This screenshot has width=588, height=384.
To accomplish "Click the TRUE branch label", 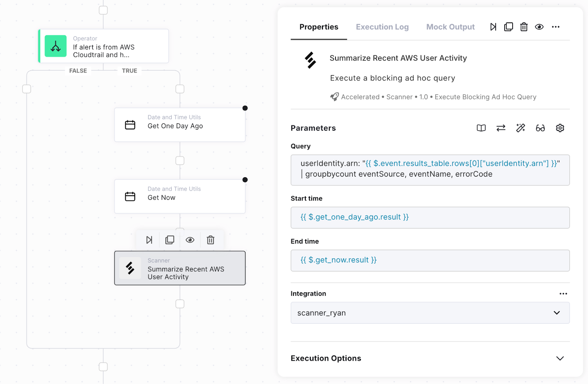I will (129, 70).
